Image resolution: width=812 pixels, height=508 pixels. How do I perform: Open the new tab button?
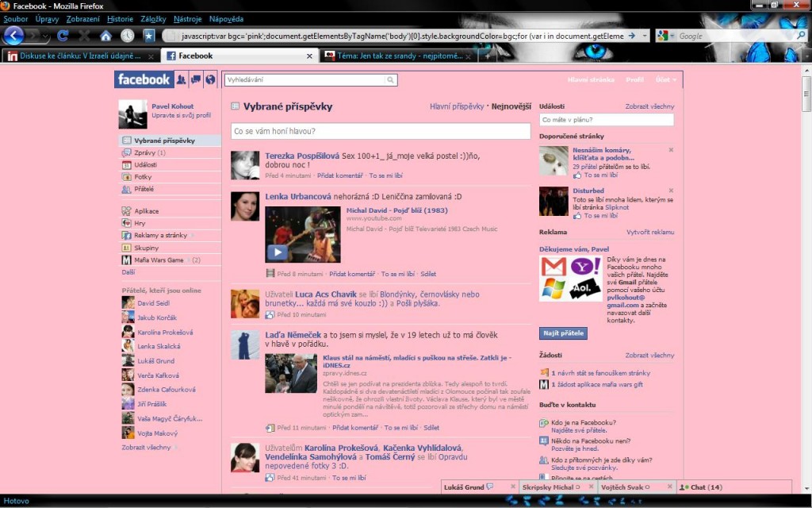tap(487, 56)
